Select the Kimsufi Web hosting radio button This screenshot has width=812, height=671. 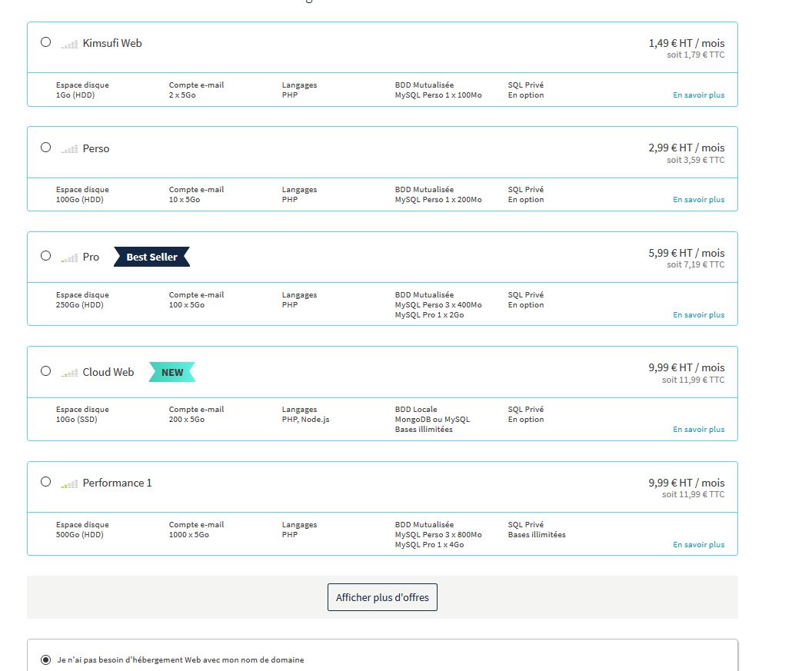(x=45, y=42)
